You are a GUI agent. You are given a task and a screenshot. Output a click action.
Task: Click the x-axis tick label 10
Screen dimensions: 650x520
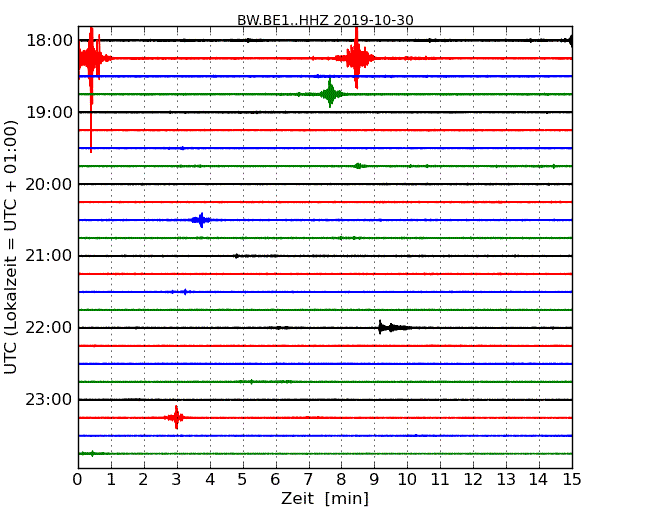coord(407,480)
